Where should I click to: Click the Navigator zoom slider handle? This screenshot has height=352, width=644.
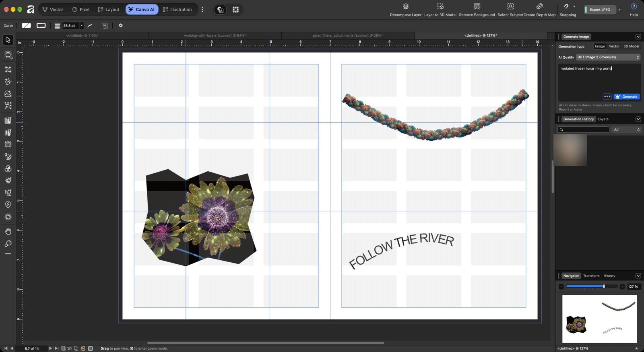click(x=604, y=286)
